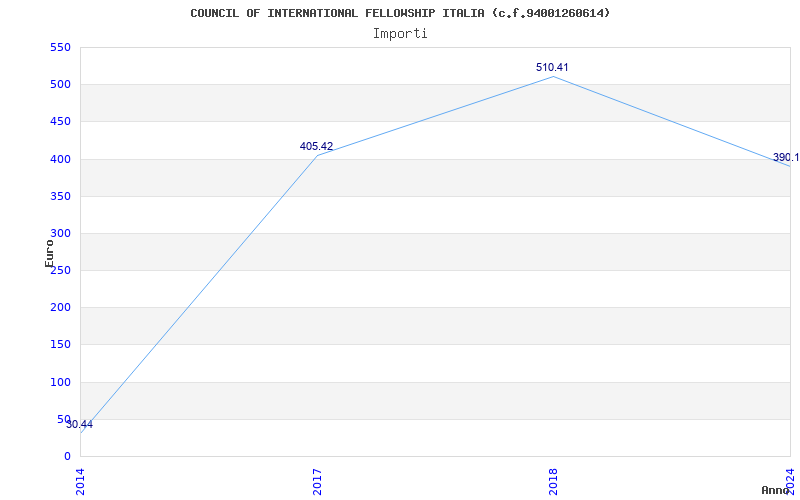Click the 2018 x-axis label
800x500 pixels.
point(553,482)
